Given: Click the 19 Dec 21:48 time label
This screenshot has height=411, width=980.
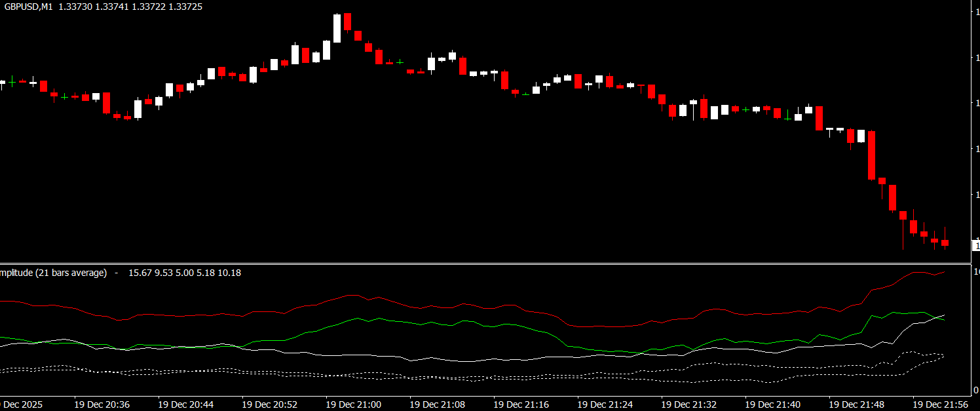Looking at the screenshot, I should (856, 404).
